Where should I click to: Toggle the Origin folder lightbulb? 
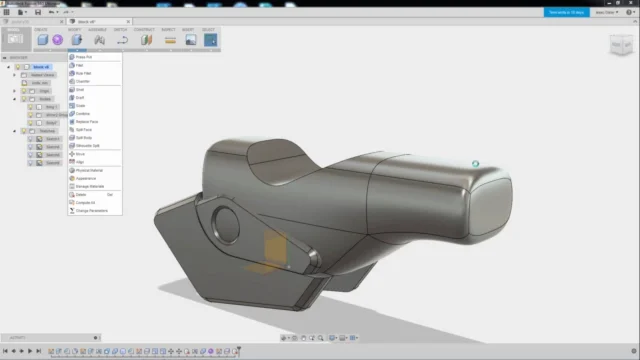(x=24, y=91)
